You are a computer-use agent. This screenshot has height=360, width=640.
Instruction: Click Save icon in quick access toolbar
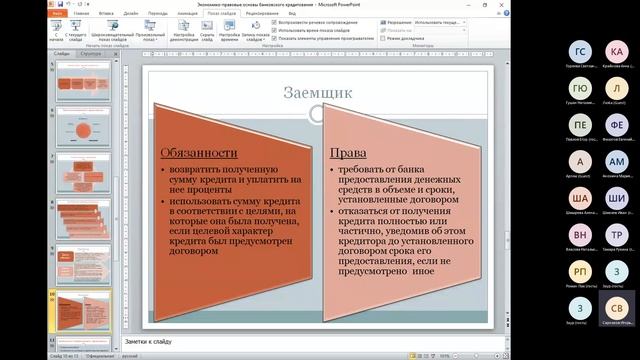(60, 4)
